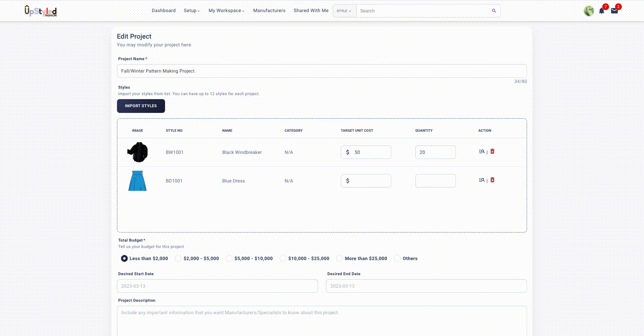Open the Shared With Me page
The image size is (644, 336).
[311, 11]
